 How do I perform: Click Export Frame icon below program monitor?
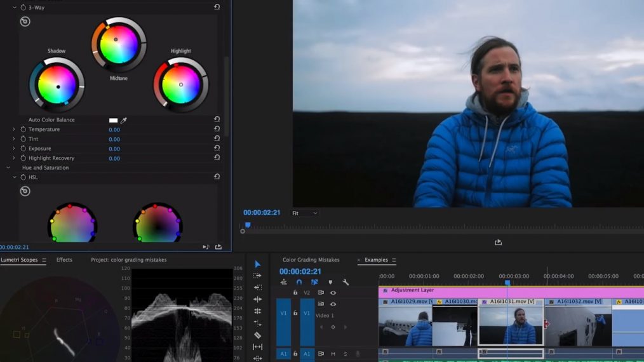498,243
